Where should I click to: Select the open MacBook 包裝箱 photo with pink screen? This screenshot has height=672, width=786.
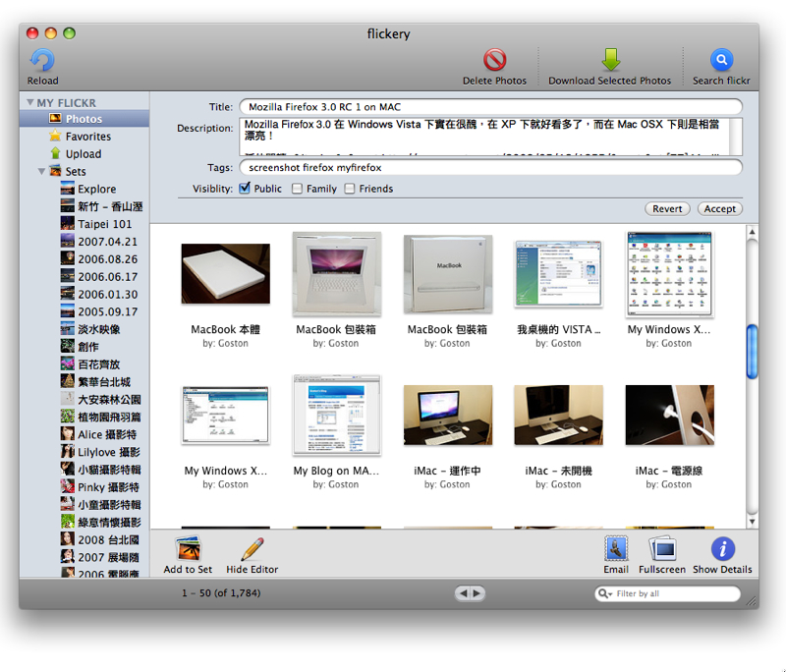[x=336, y=274]
